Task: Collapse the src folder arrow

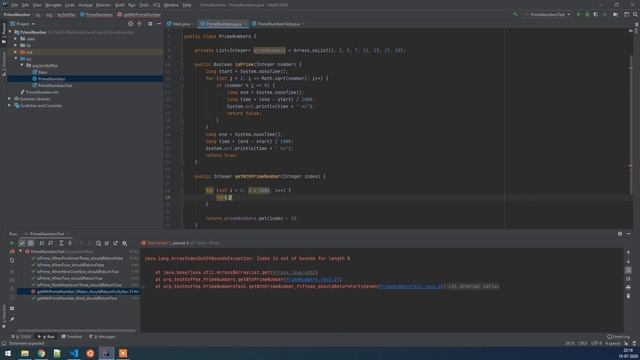Action: tap(16, 59)
